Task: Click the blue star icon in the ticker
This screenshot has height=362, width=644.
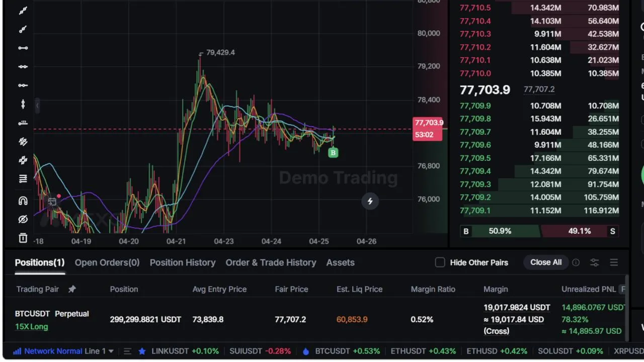Action: coord(142,351)
